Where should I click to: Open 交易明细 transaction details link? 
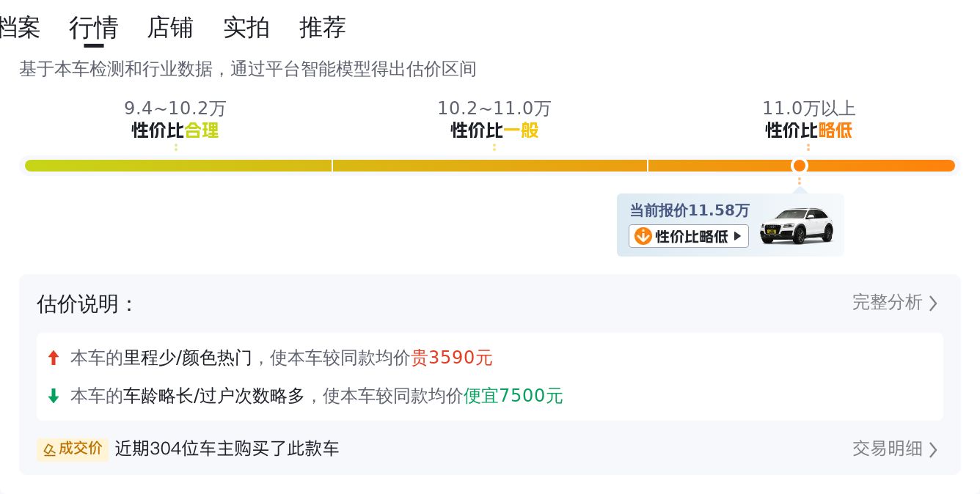[x=887, y=449]
